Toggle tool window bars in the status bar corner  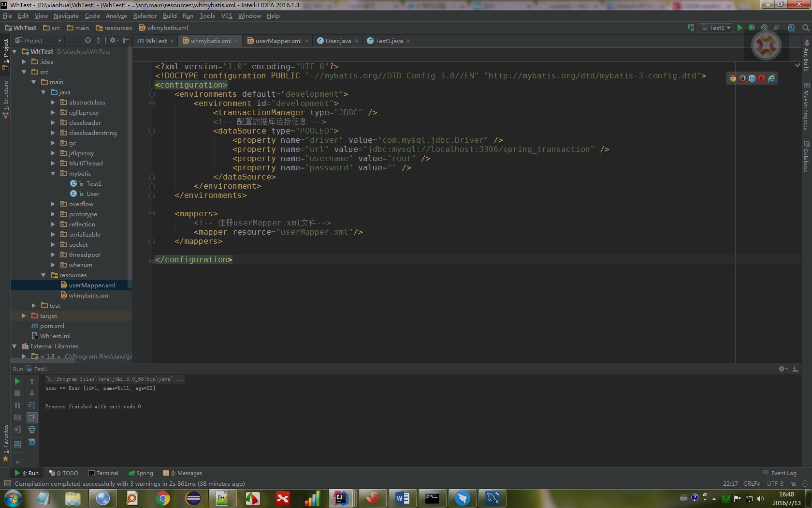[7, 483]
